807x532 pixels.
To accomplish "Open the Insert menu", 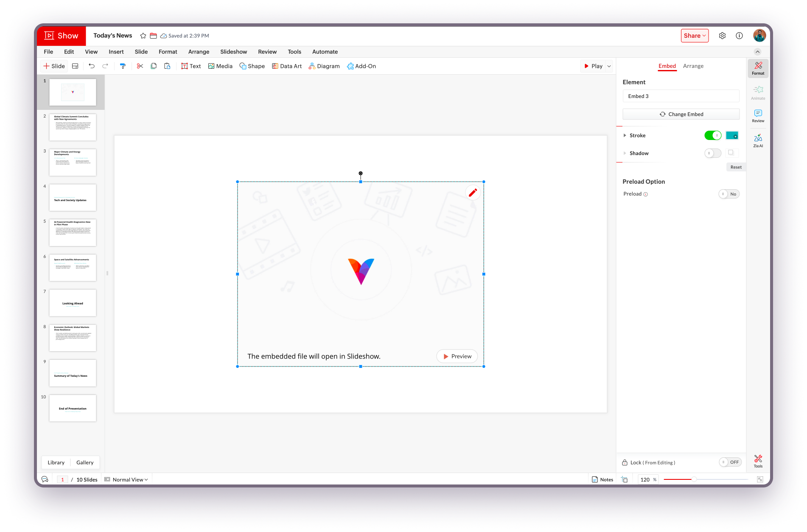I will (x=116, y=52).
